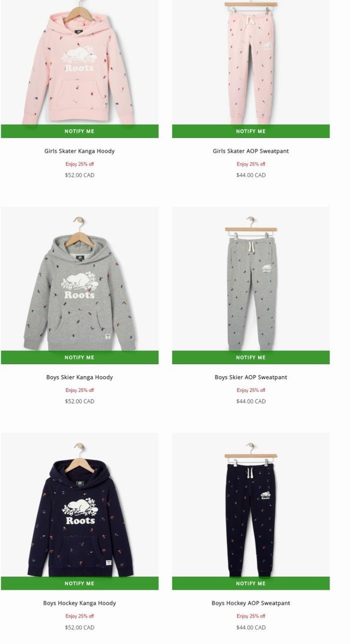
Task: Click Notify Me under Boys Hockey AOP Sweatpant
Action: [x=251, y=583]
